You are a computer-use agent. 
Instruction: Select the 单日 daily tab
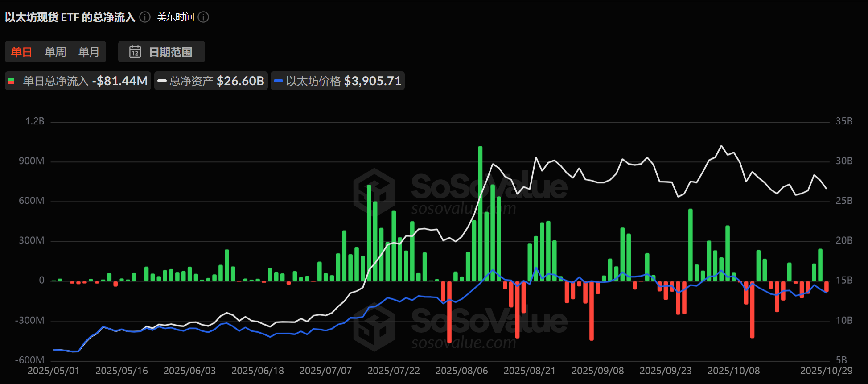pos(21,52)
